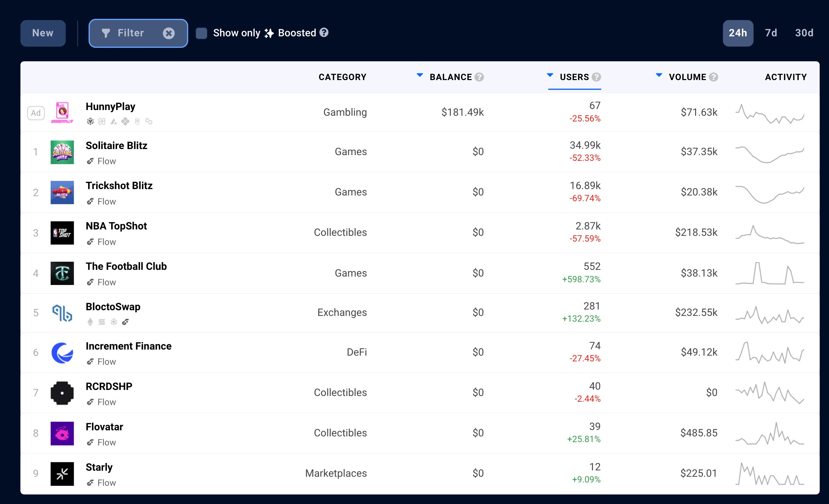Sort by the Balance column arrow
This screenshot has width=829, height=504.
point(420,75)
